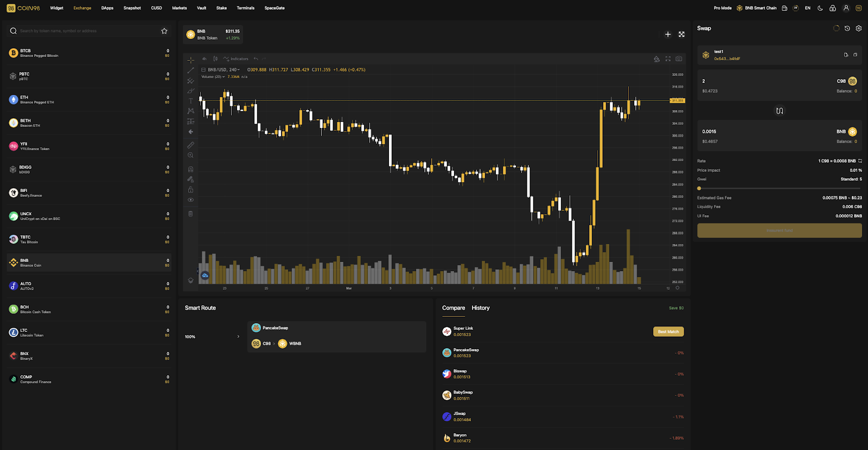Screen dimensions: 868x450
Task: Open the BNB Smart Chain network selector
Action: pyautogui.click(x=756, y=8)
